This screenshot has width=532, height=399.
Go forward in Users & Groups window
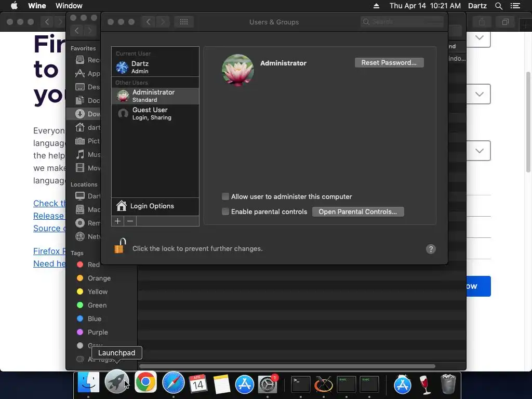tap(163, 22)
